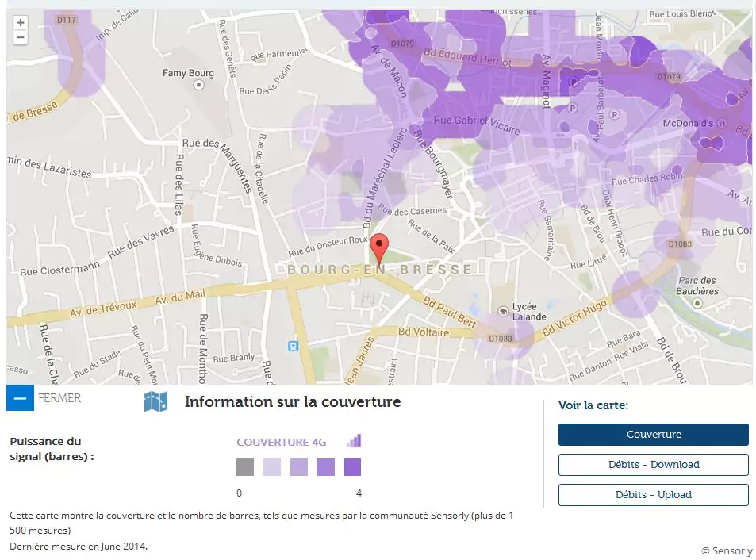
Task: Switch to Débits - Download map
Action: [653, 465]
